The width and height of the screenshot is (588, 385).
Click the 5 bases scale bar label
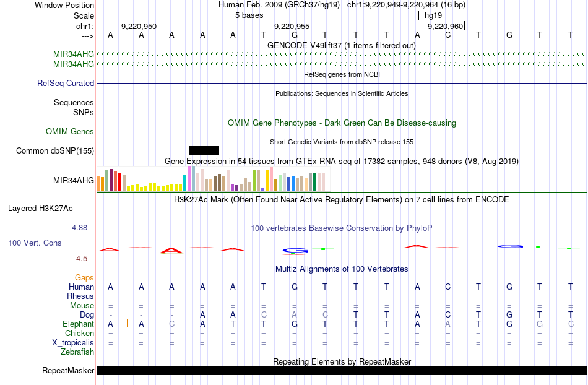[x=249, y=15]
